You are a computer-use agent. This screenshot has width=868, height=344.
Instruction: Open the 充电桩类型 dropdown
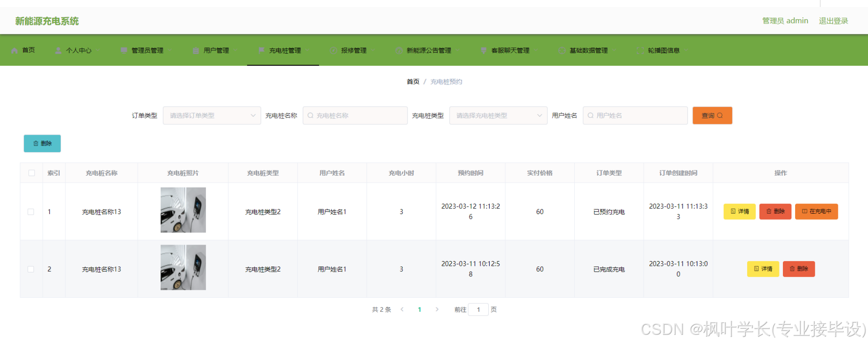tap(498, 116)
